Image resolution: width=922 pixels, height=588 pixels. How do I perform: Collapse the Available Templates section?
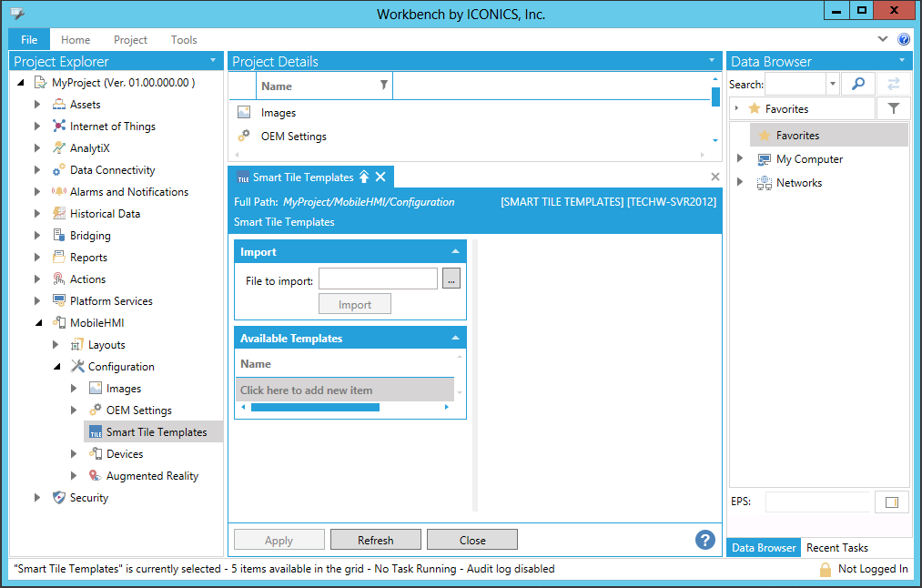tap(456, 338)
